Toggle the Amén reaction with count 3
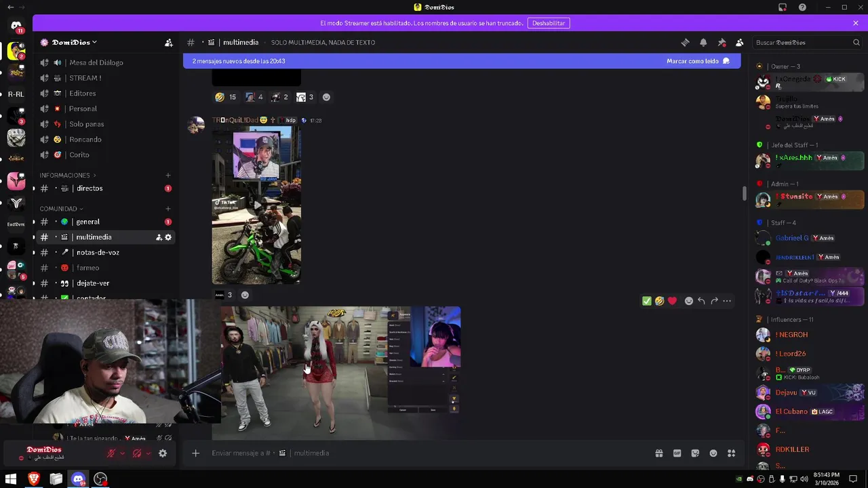This screenshot has width=868, height=488. [223, 295]
